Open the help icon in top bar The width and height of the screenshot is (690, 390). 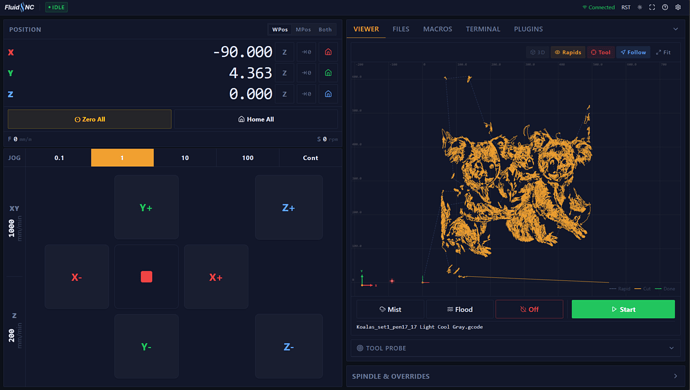(x=665, y=7)
